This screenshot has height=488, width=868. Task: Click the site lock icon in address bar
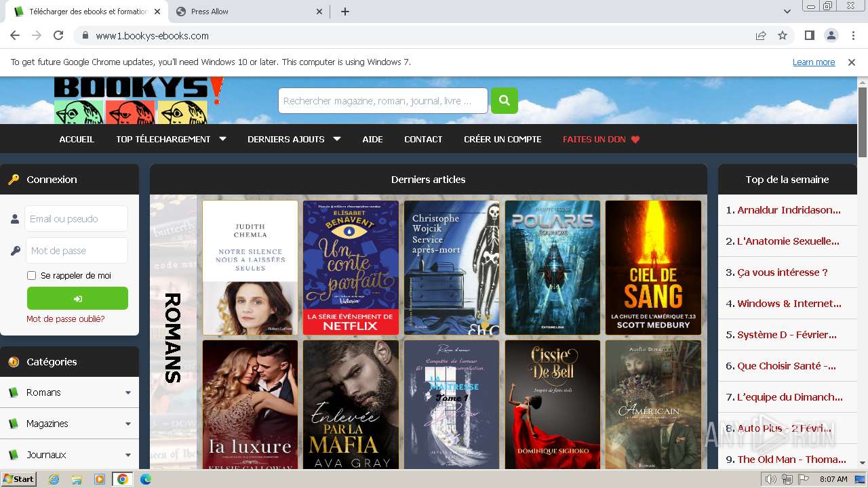tap(85, 35)
